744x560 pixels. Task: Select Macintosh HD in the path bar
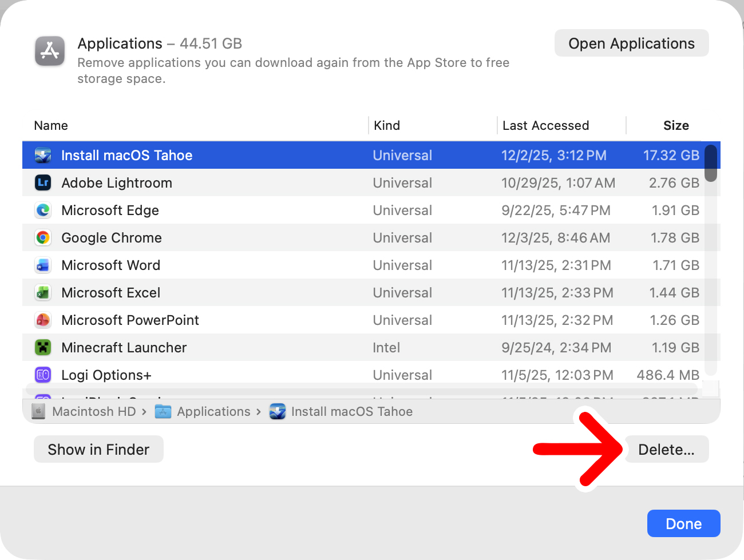tap(94, 412)
